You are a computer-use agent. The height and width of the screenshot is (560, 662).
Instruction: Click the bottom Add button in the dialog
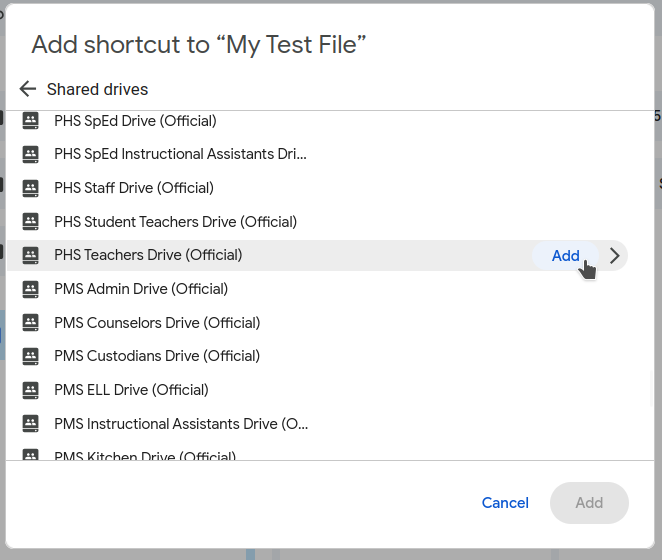589,503
